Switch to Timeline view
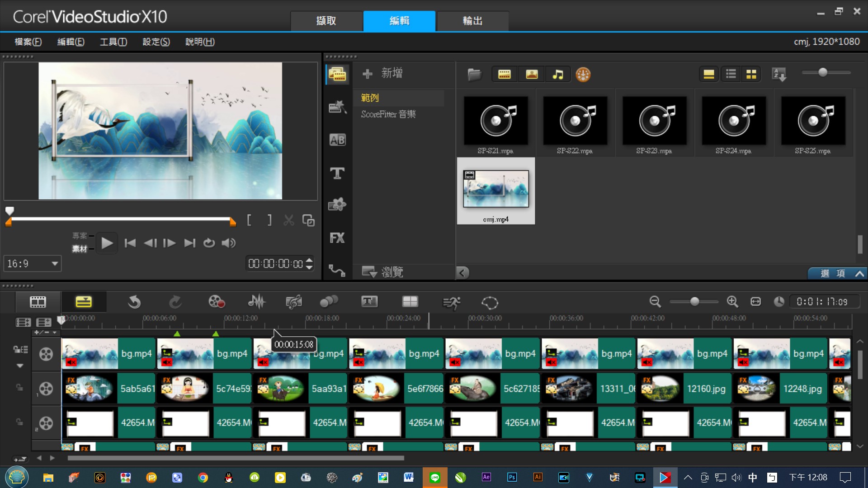The image size is (868, 488). coord(84,302)
